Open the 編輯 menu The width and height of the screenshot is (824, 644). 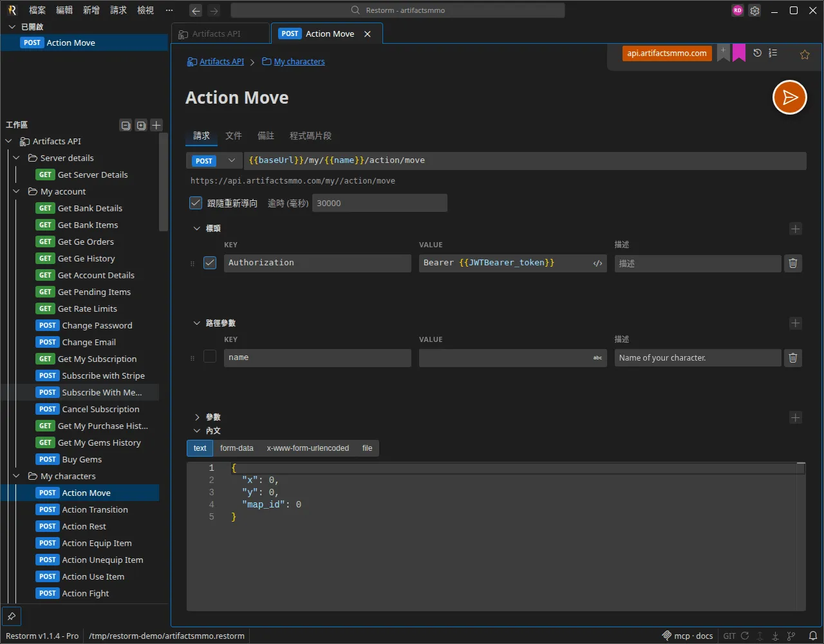click(x=64, y=10)
